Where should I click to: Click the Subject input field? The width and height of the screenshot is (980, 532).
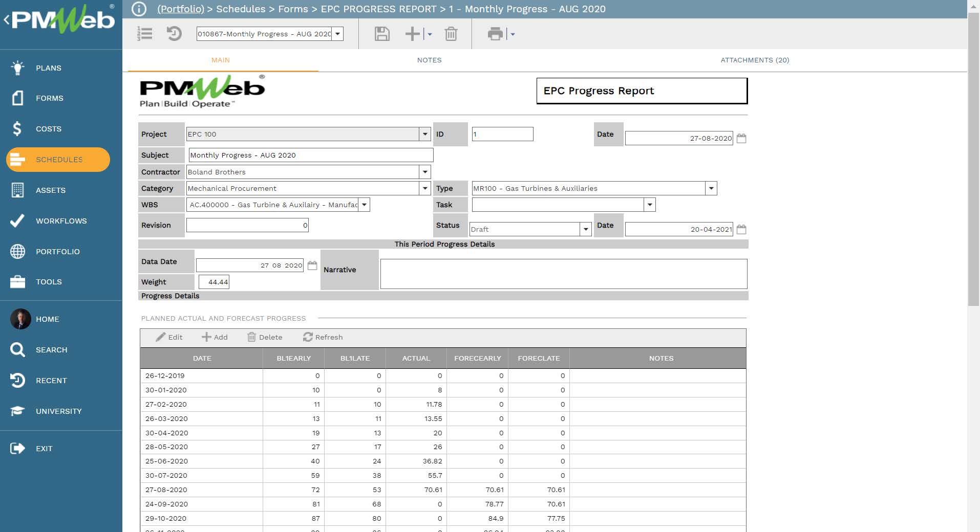(311, 155)
